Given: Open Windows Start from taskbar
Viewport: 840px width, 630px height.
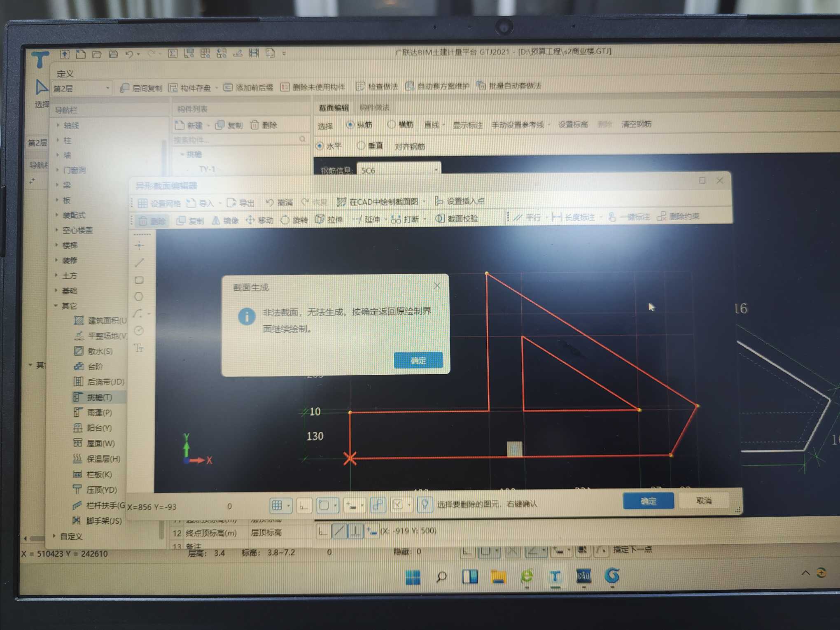Looking at the screenshot, I should tap(413, 577).
